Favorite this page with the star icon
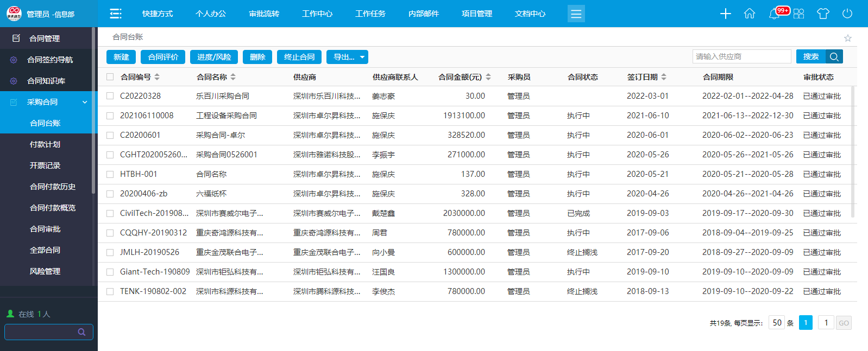The width and height of the screenshot is (868, 351). [x=847, y=38]
